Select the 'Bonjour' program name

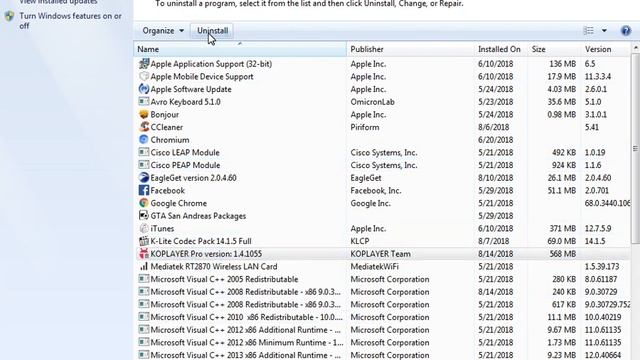point(164,114)
